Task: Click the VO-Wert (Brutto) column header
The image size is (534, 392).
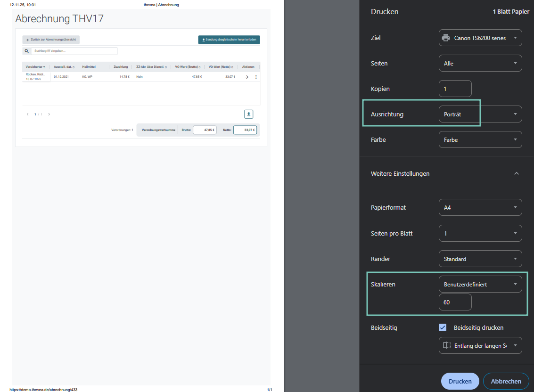Action: [188, 67]
